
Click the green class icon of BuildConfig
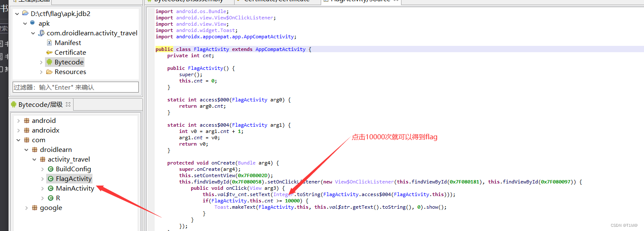pyautogui.click(x=51, y=169)
